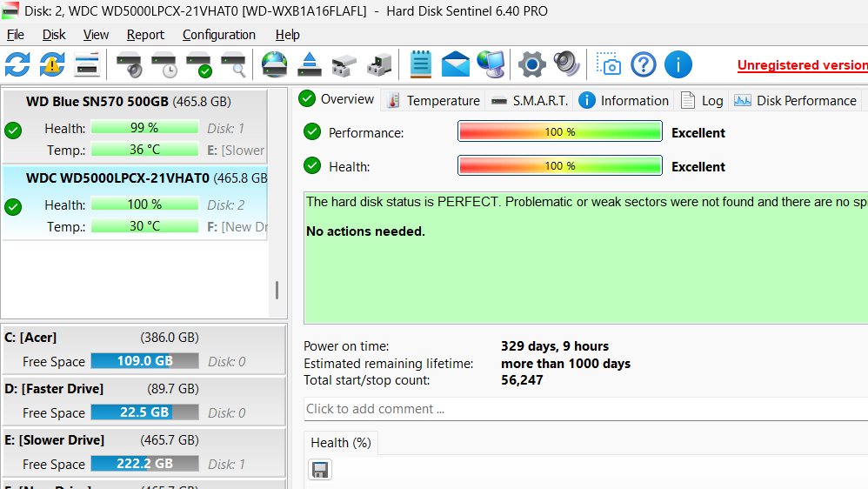Click the right-pane Health 100 % gradient bar
Screen dimensions: 868x489
pos(559,165)
